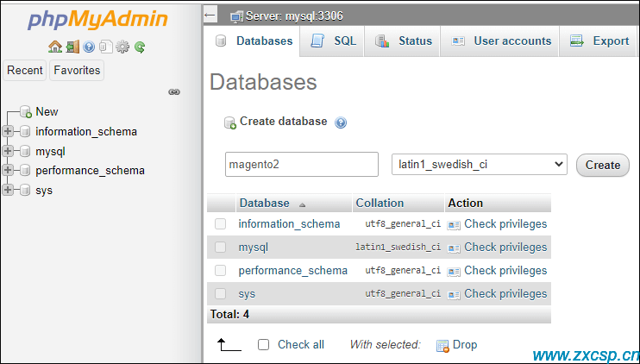
Task: Click the New database icon in tree
Action: [26, 112]
